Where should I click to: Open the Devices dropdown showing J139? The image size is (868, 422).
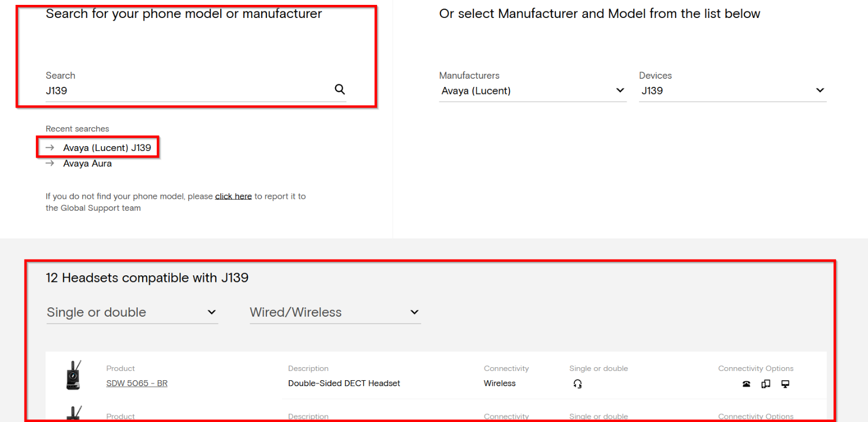732,91
